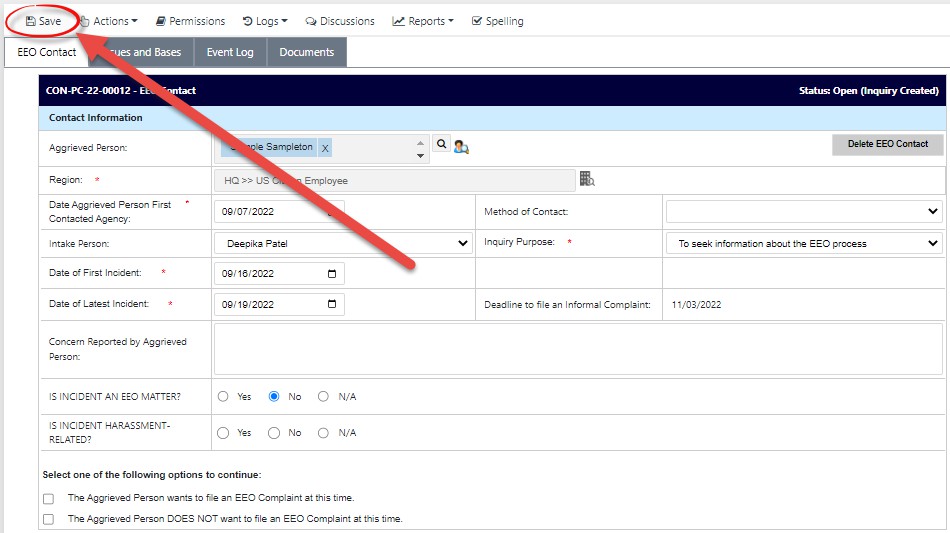The width and height of the screenshot is (950, 533).
Task: Remove Sampleton from Aggrieved Person field
Action: pyautogui.click(x=325, y=148)
